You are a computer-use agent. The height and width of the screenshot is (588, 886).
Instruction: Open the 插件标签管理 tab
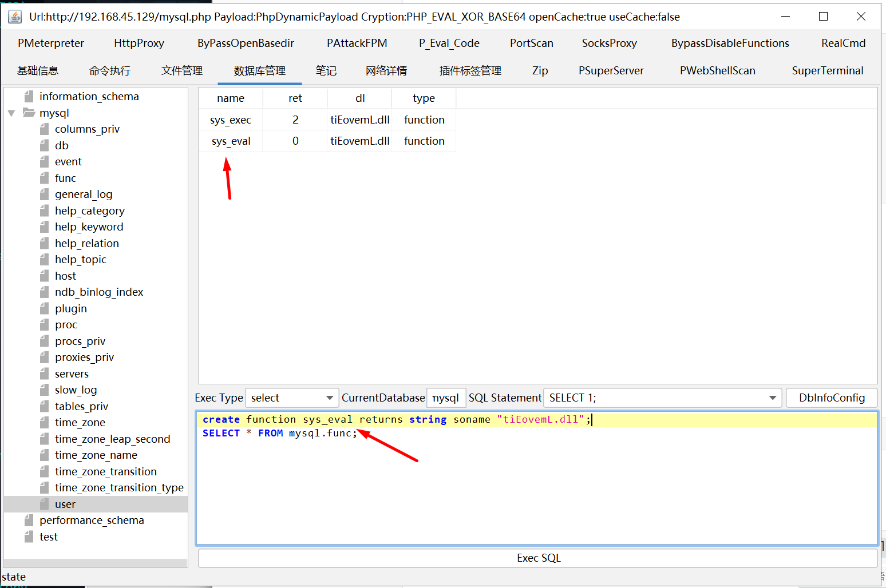pos(470,70)
